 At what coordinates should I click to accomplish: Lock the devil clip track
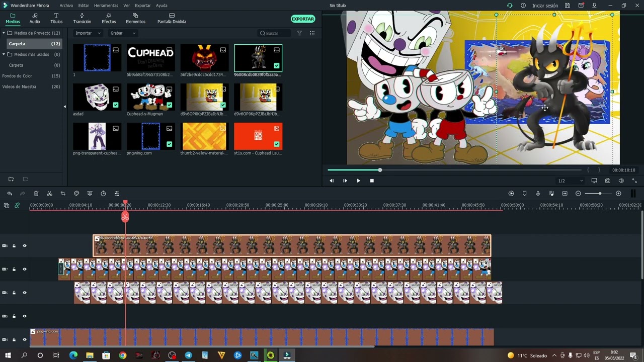(x=14, y=246)
